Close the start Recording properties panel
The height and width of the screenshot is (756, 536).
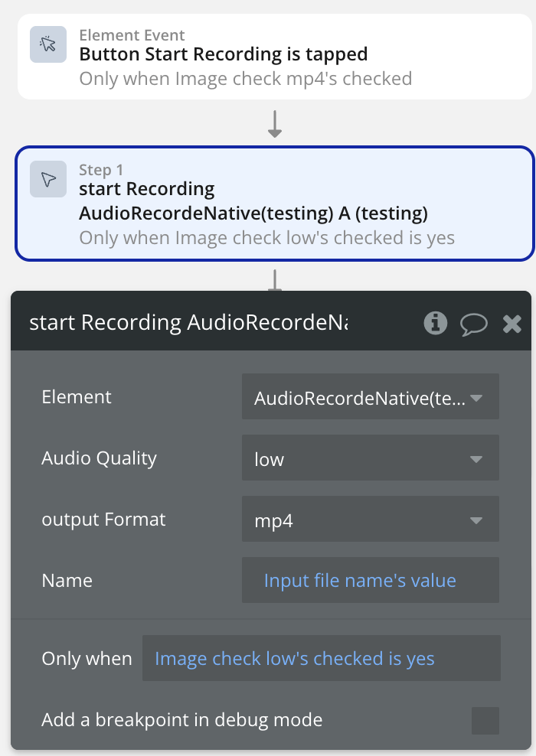pos(511,324)
